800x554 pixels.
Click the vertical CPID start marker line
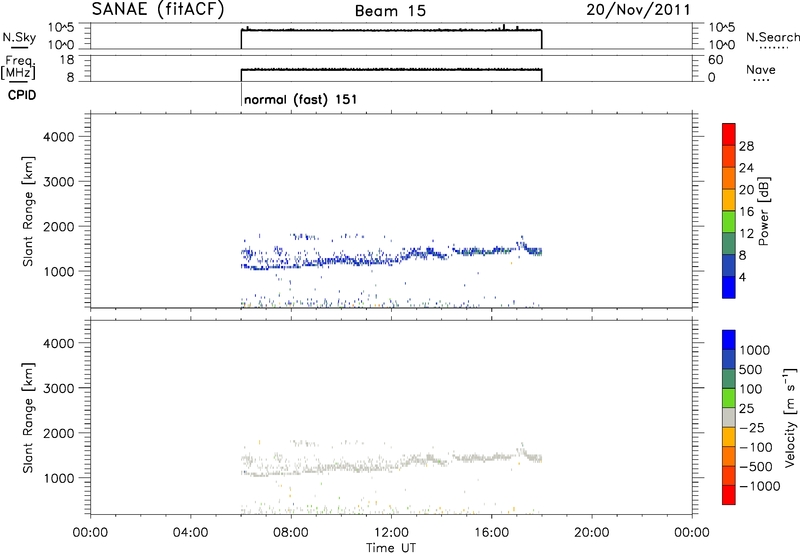(241, 94)
